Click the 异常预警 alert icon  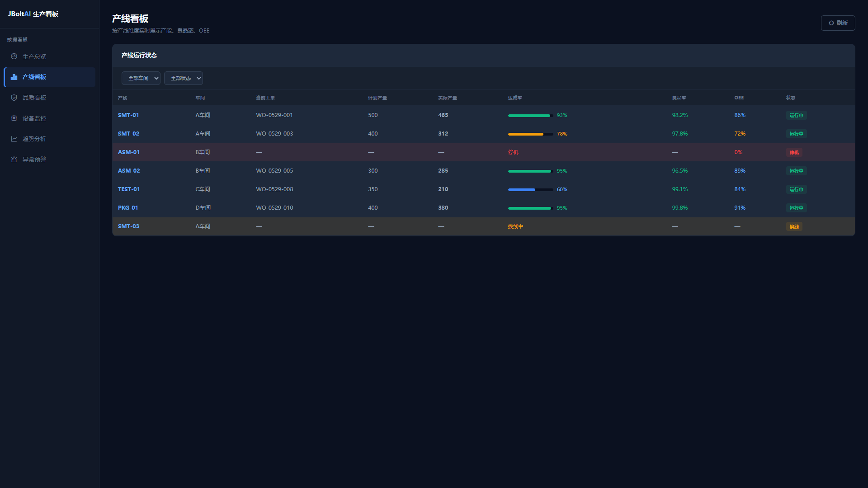point(14,160)
